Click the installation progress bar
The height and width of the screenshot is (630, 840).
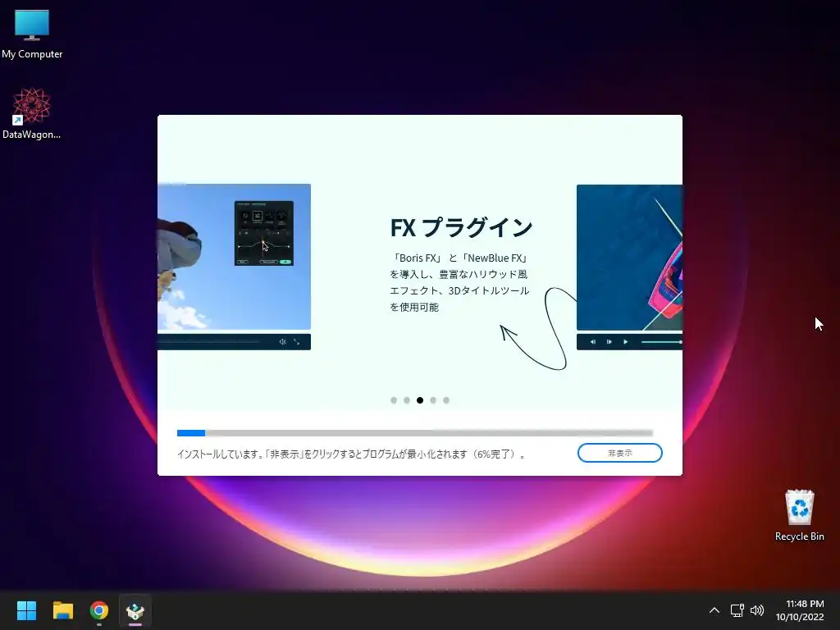(414, 433)
